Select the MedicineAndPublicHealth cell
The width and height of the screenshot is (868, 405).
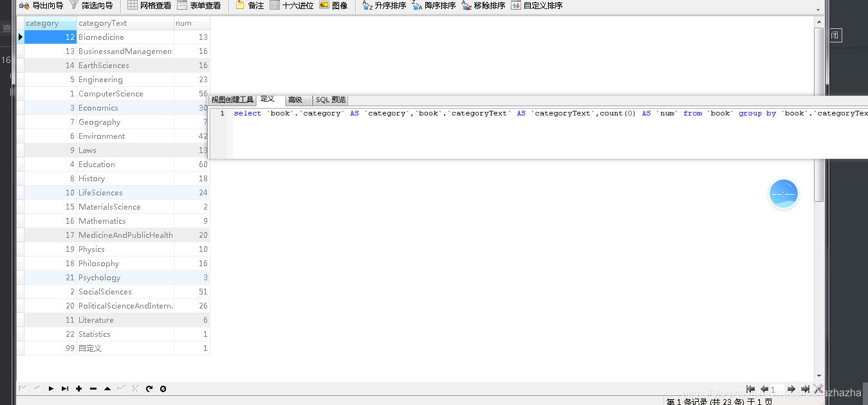[x=125, y=235]
